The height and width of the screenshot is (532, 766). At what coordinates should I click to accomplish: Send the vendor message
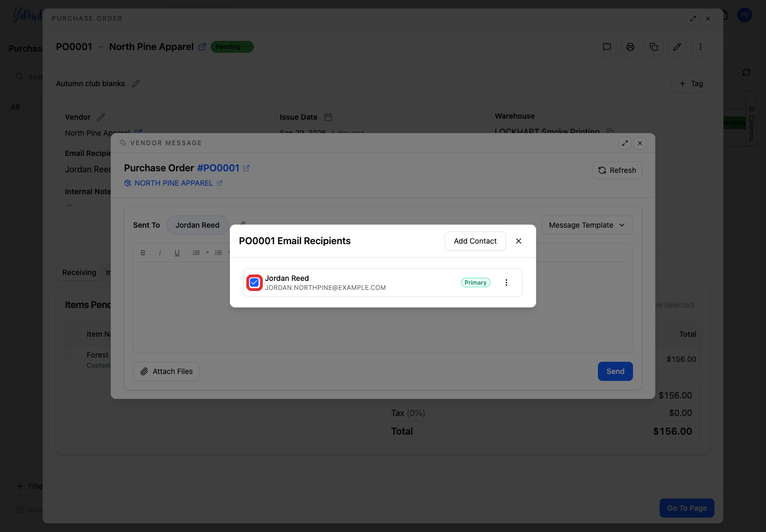[615, 371]
